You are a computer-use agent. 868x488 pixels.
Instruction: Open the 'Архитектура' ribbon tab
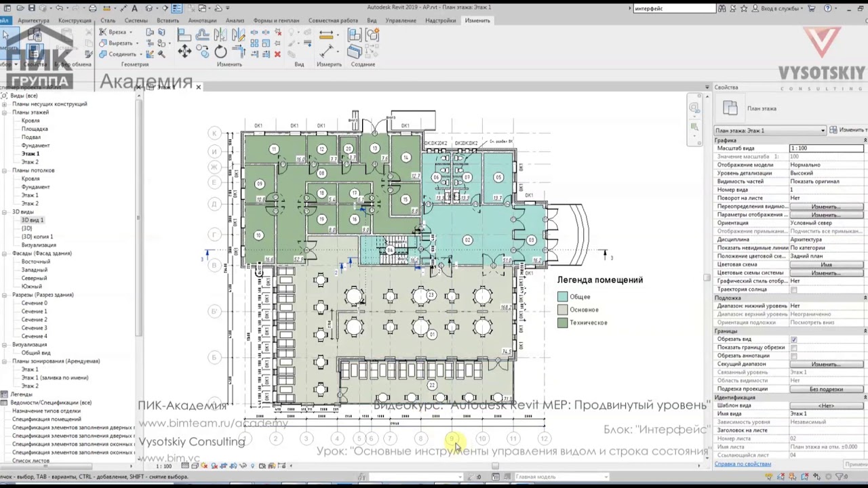click(x=33, y=20)
